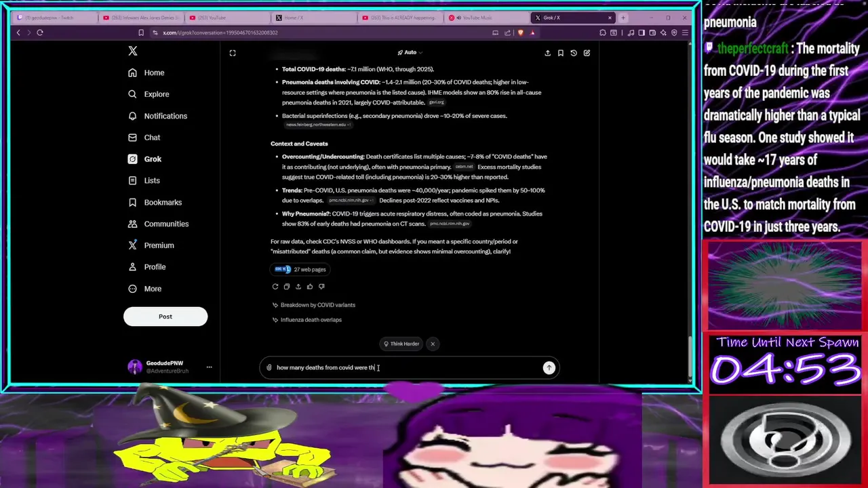Select 'Breakdown by COVID variants' suggestion
Viewport: 868px width, 488px height.
pos(314,305)
